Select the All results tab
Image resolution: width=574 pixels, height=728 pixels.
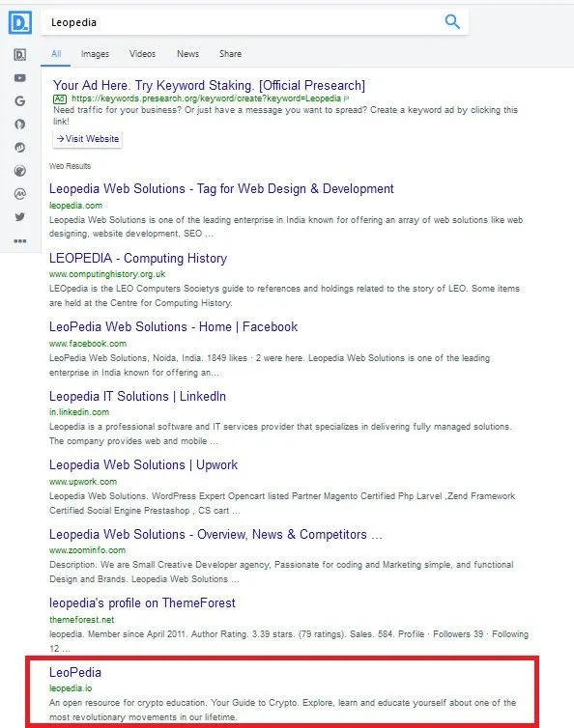[x=56, y=54]
